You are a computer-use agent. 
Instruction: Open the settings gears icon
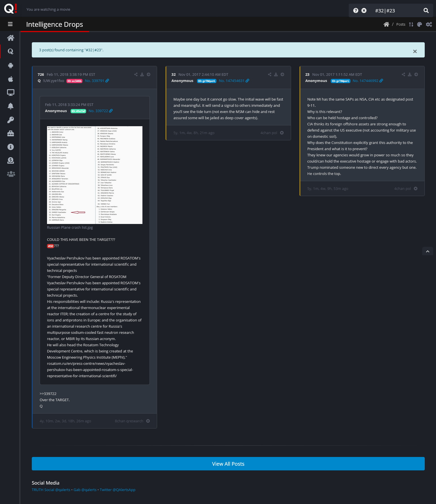pyautogui.click(x=429, y=24)
